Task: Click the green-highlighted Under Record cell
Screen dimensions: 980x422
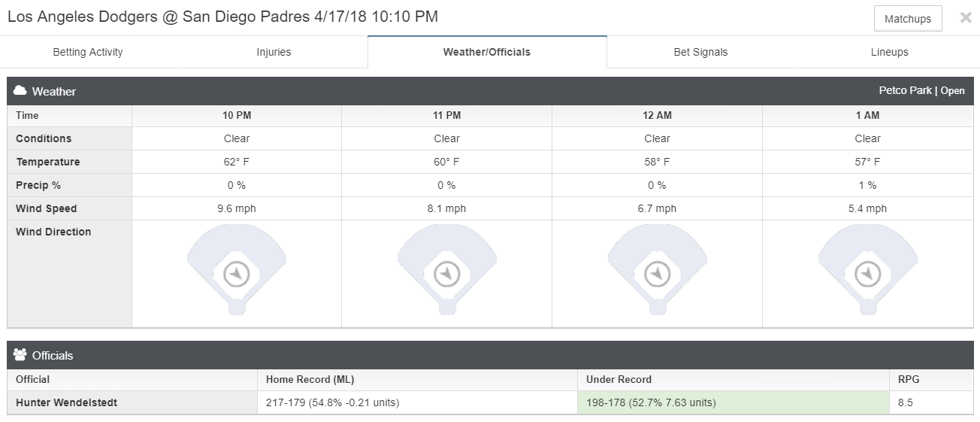Action: pyautogui.click(x=733, y=402)
